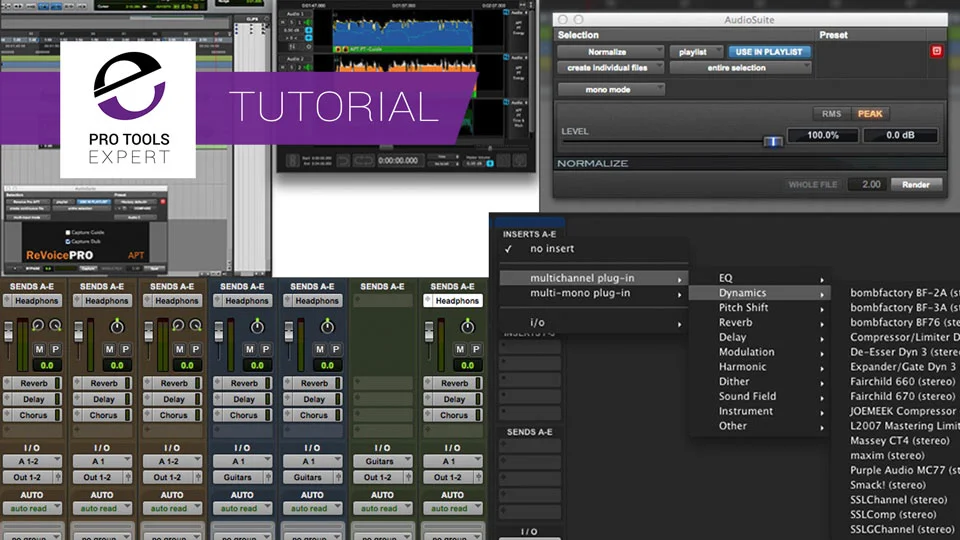Viewport: 960px width, 540px height.
Task: Toggle the P button on the brown A 1 input strip
Action: (x=125, y=349)
